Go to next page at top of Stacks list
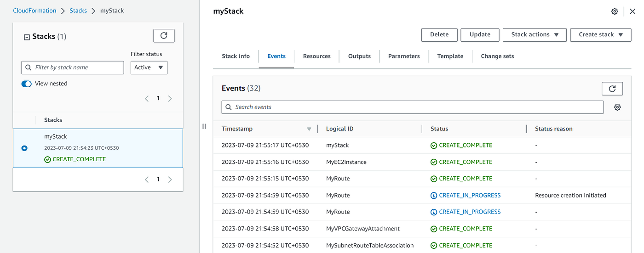Image resolution: width=644 pixels, height=253 pixels. tap(170, 98)
